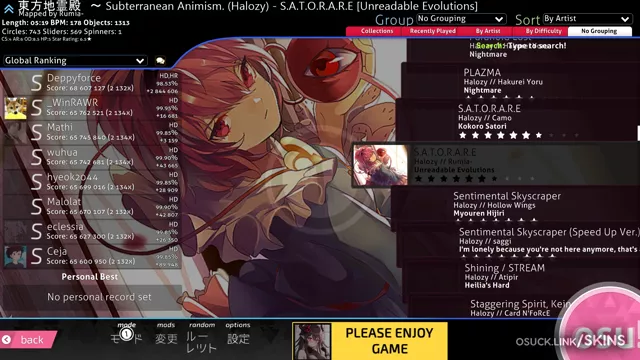Click the OSUCK.LINK/SKINS link text
The height and width of the screenshot is (360, 640).
point(570,341)
